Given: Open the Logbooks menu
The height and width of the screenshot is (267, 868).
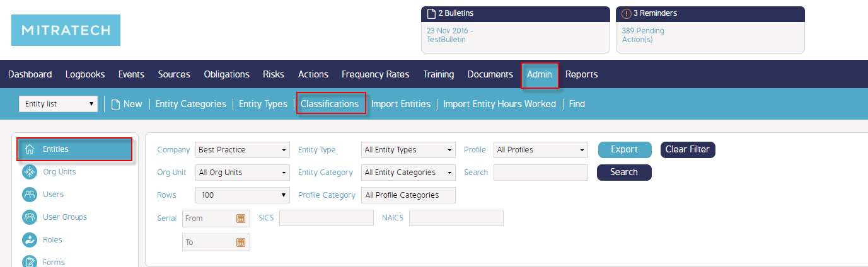Looking at the screenshot, I should point(85,74).
